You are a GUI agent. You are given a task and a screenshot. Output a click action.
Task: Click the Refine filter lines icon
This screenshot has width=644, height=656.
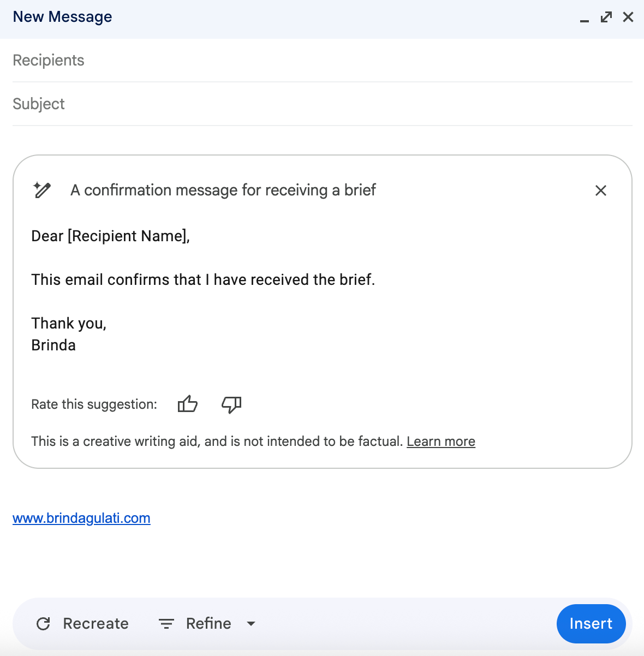(x=166, y=624)
